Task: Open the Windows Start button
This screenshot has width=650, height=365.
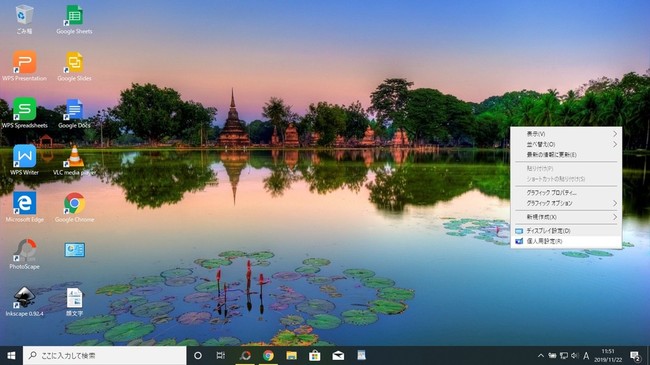Action: [x=11, y=355]
